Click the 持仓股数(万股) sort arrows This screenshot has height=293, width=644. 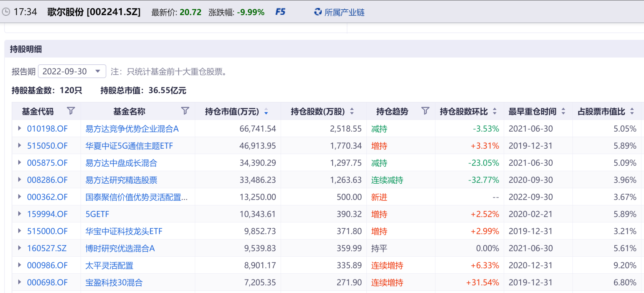(x=352, y=111)
